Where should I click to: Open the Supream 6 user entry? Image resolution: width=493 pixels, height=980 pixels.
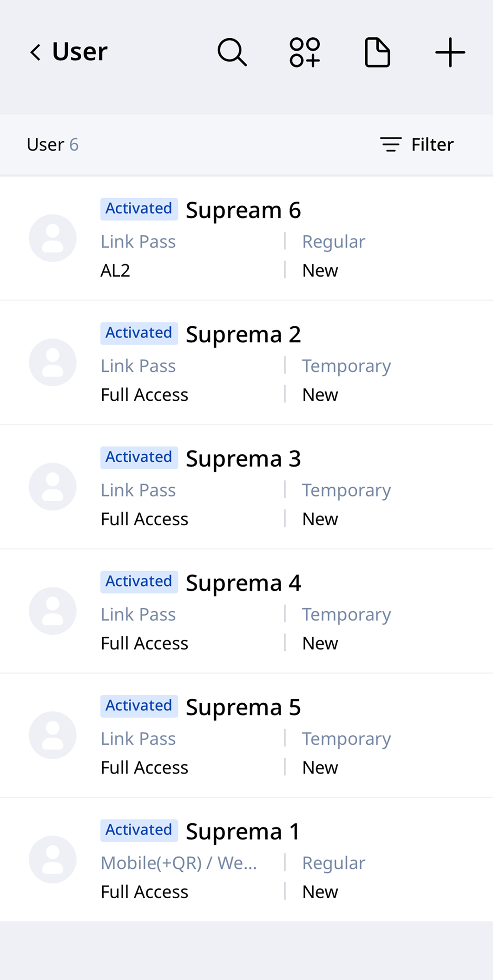coord(243,210)
